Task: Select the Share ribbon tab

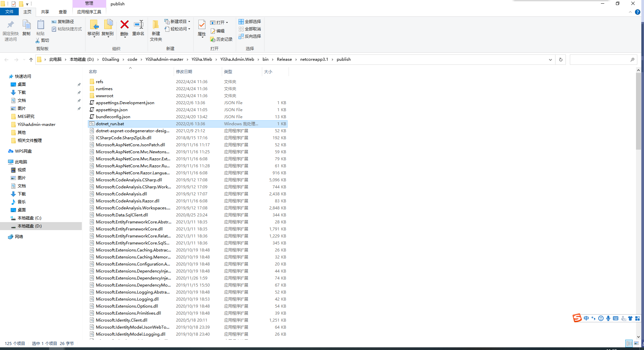Action: pyautogui.click(x=45, y=12)
